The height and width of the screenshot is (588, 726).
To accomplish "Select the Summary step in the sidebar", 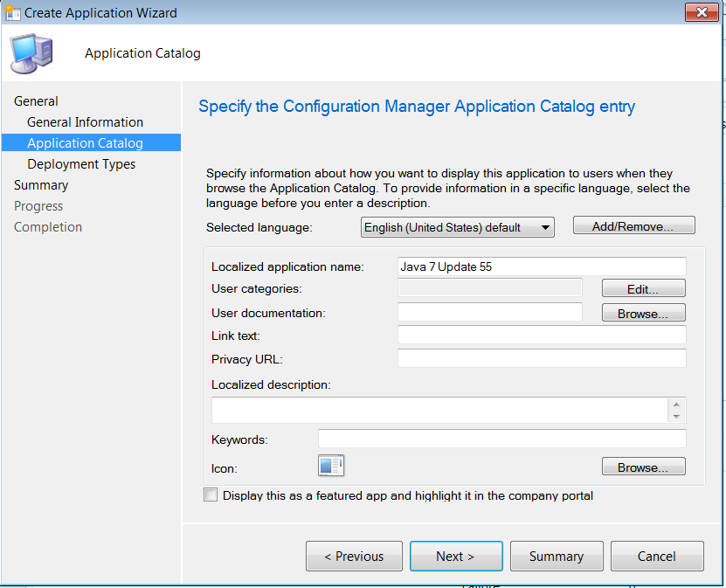I will [x=39, y=184].
